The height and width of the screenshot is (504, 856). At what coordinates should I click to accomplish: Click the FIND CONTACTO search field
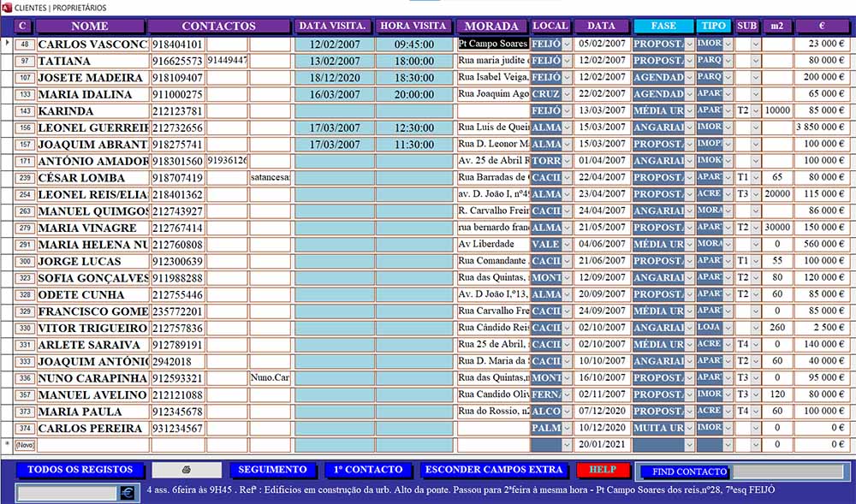tap(788, 471)
